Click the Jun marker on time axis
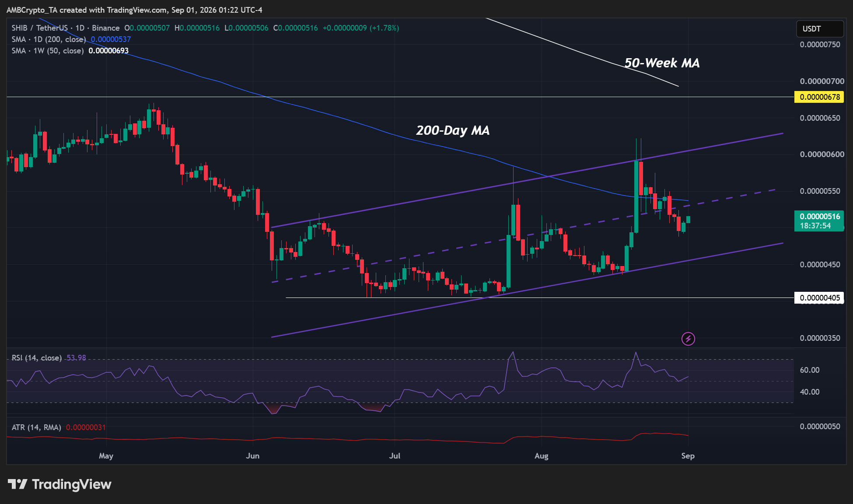Image resolution: width=853 pixels, height=504 pixels. [x=253, y=456]
